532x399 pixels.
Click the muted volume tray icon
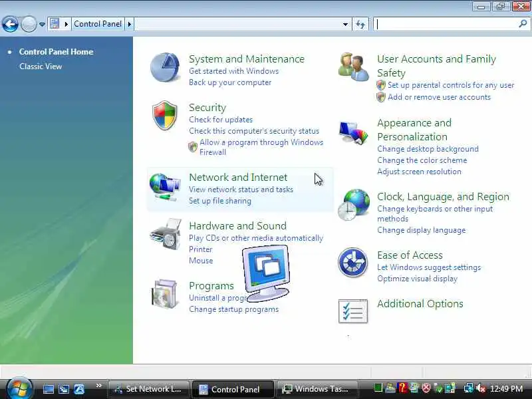click(481, 388)
